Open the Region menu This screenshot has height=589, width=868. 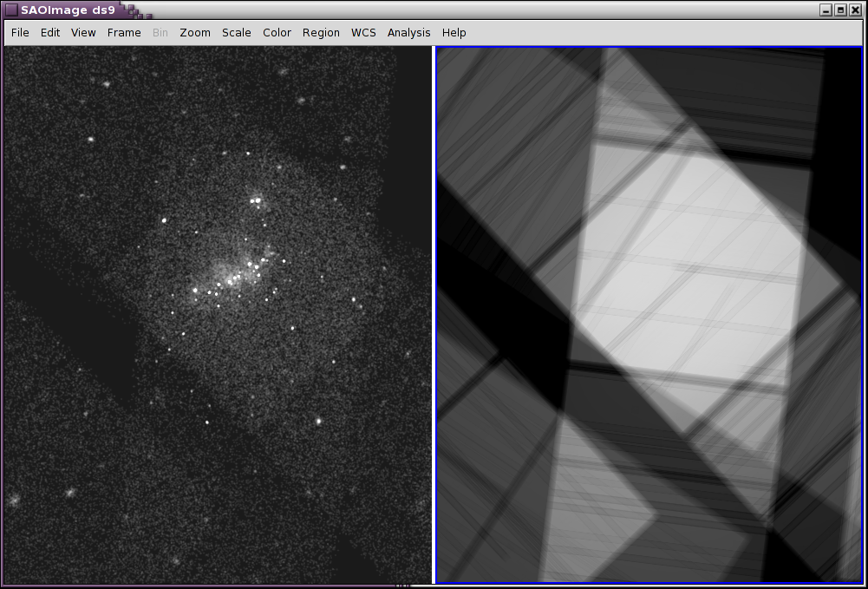pyautogui.click(x=321, y=32)
